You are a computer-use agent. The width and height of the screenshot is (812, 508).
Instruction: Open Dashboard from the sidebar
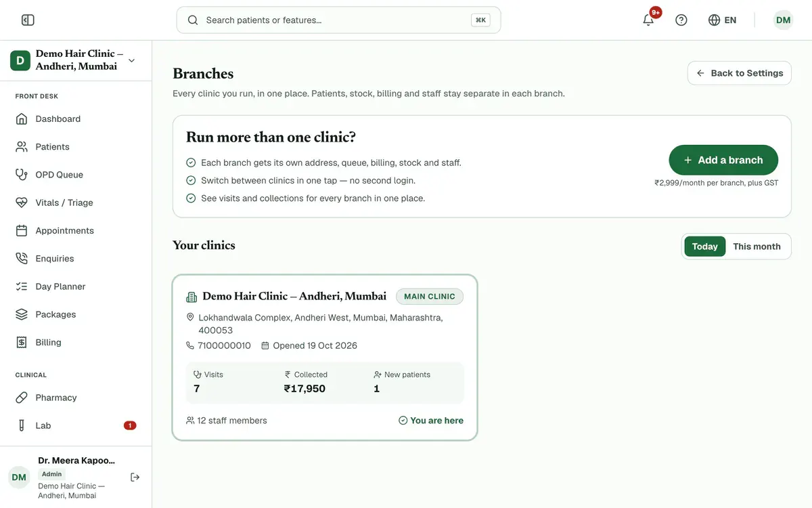(76, 119)
